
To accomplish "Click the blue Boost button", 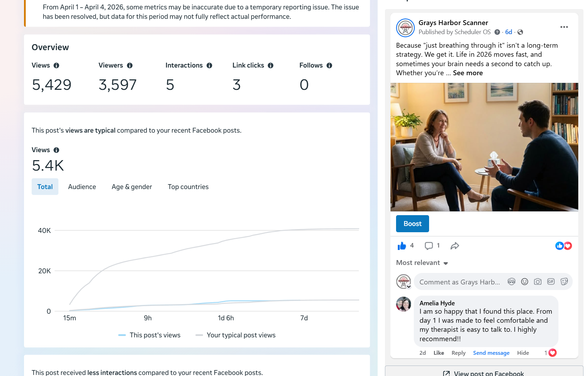I will coord(412,224).
